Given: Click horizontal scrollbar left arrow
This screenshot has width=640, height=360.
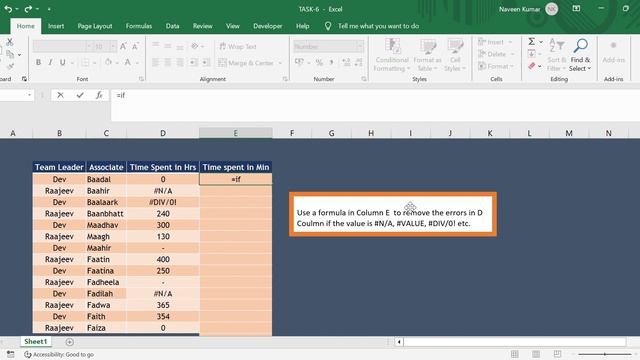Looking at the screenshot, I should [399, 342].
